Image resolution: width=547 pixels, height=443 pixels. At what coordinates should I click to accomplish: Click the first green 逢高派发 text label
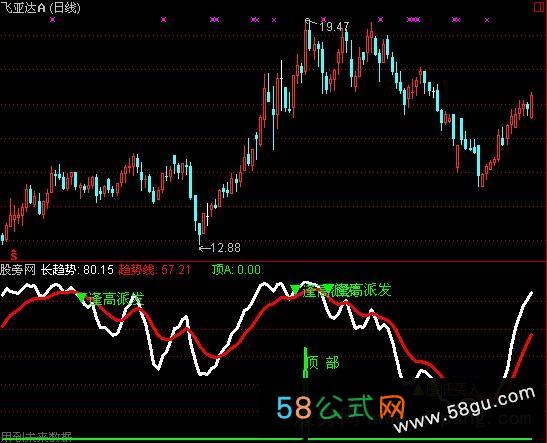tap(116, 299)
